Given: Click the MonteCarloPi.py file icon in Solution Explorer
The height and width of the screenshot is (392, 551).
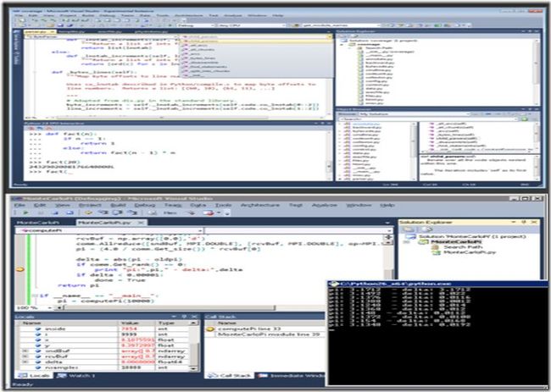Looking at the screenshot, I should (x=436, y=252).
